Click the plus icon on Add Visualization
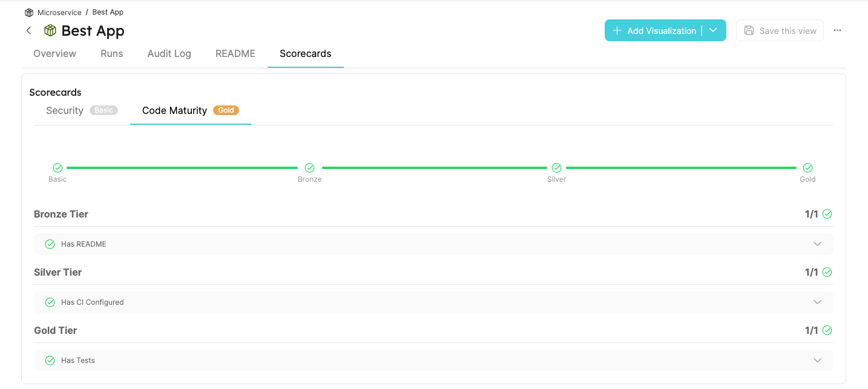Viewport: 868px width, 389px height. 617,30
